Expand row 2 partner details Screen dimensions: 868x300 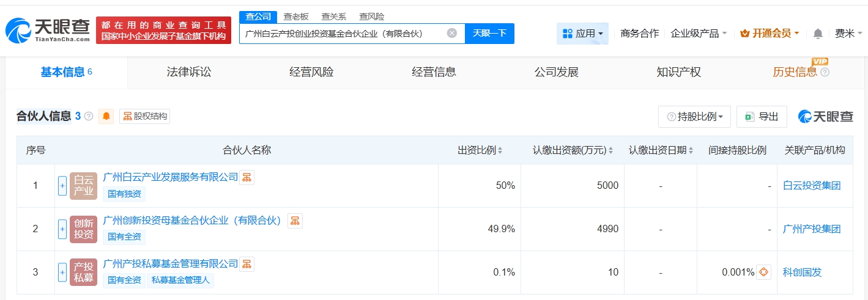[x=62, y=229]
